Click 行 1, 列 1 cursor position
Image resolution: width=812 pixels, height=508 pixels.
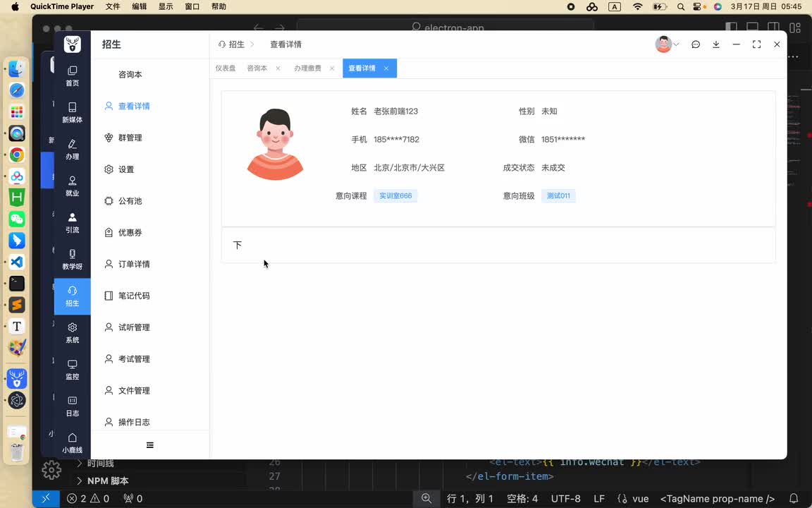469,499
